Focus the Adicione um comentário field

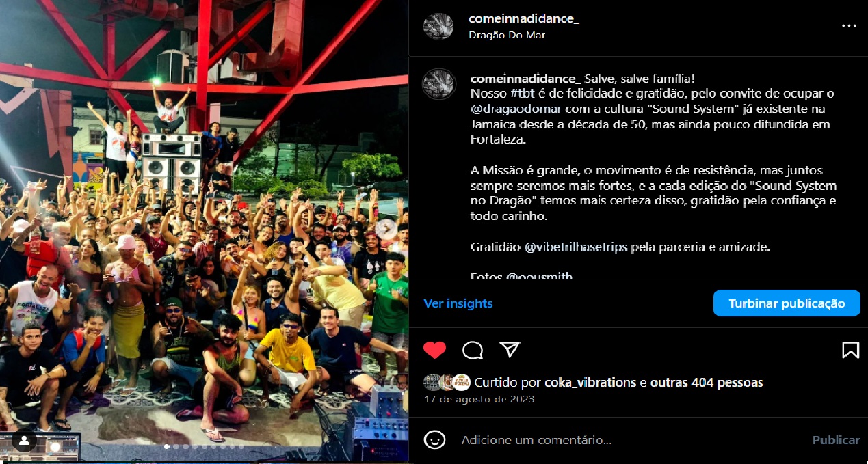click(629, 440)
